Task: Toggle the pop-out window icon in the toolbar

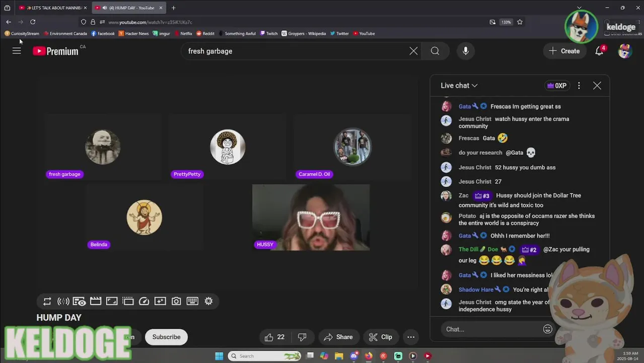Action: pos(128,301)
